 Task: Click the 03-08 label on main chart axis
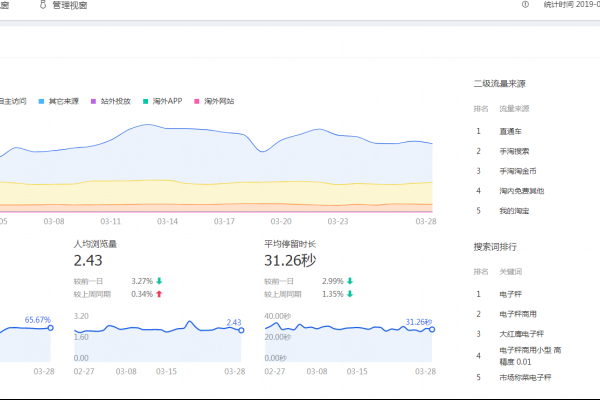54,222
